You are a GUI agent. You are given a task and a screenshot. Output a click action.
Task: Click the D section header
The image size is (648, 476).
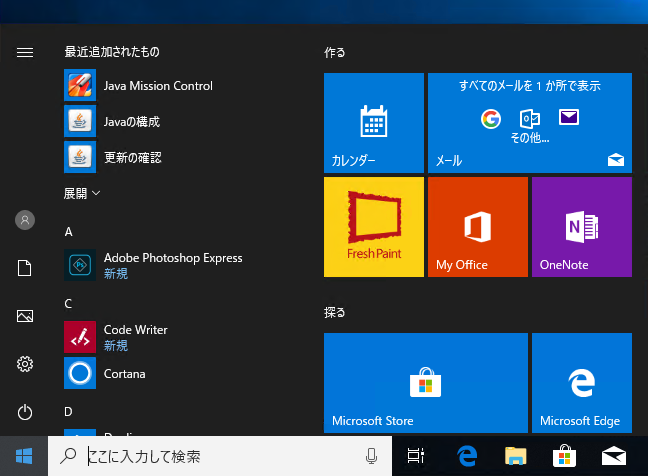(69, 412)
